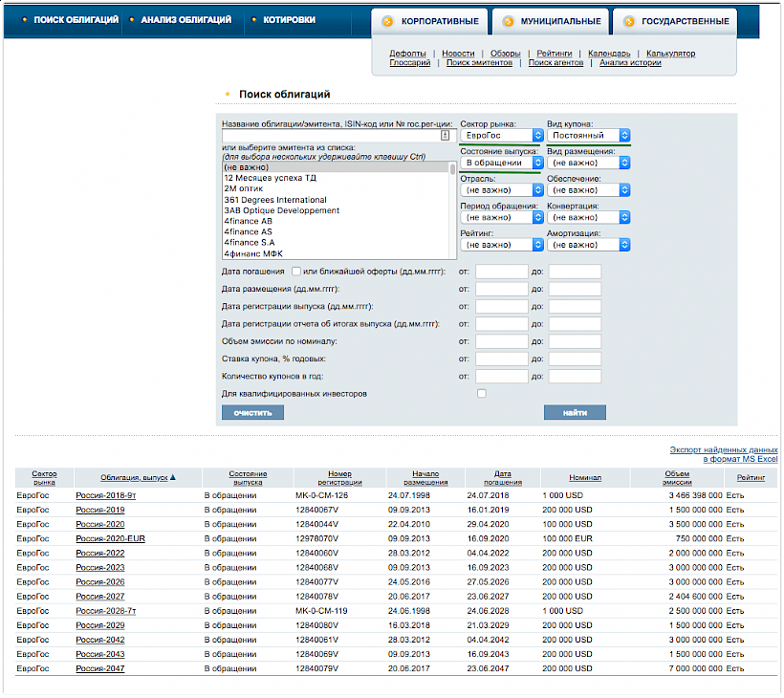Click the export to MS Excel link
The image size is (784, 698).
point(724,454)
